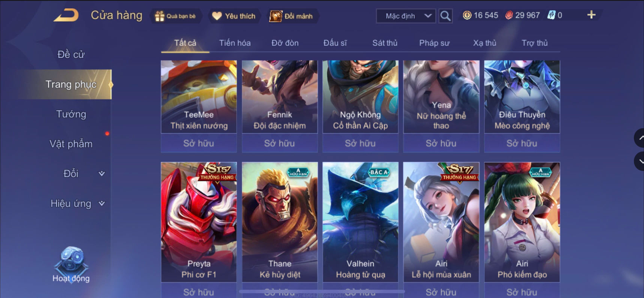This screenshot has height=298, width=644.
Task: Click Sở hữu under TeeMee skin
Action: pyautogui.click(x=199, y=143)
